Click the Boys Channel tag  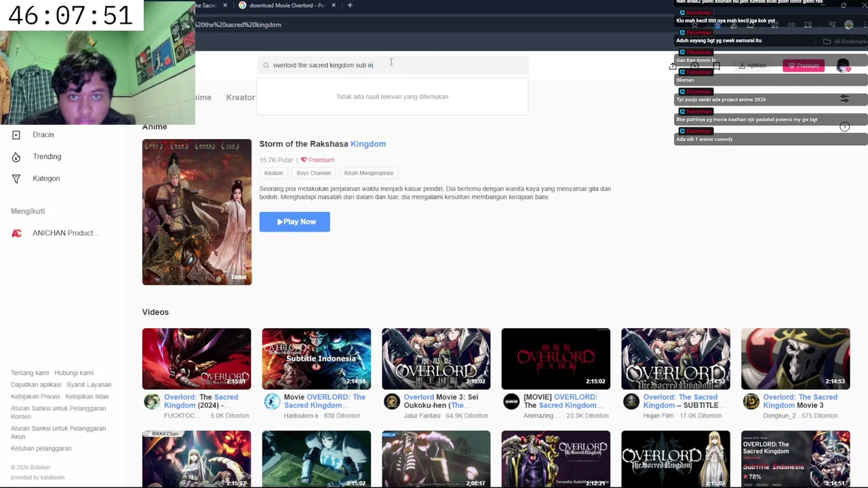point(313,173)
